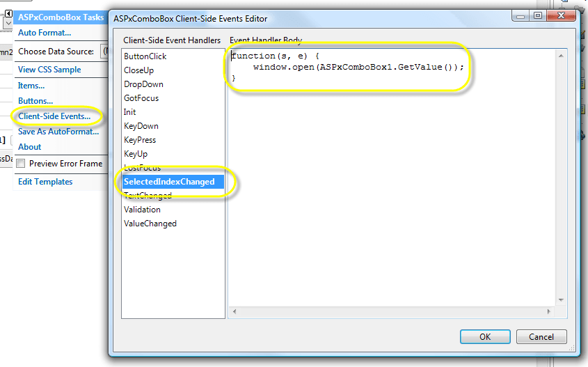Open Client-Side Events... link
Image resolution: width=588 pixels, height=367 pixels.
click(54, 116)
